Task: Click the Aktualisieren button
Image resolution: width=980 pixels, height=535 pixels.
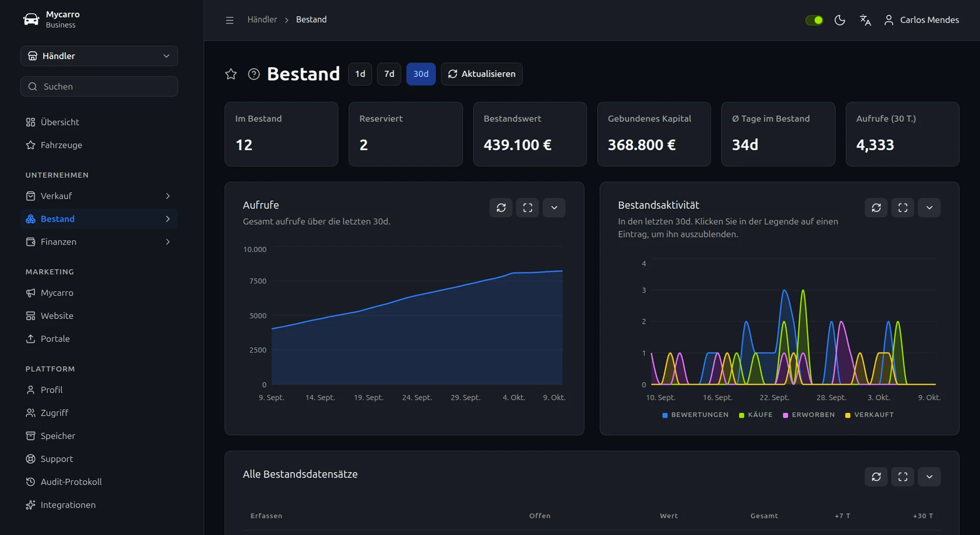Action: tap(482, 74)
